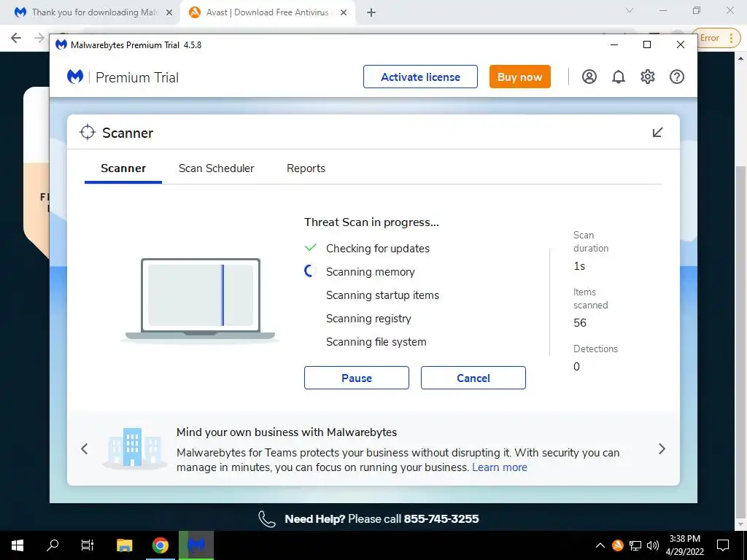Image resolution: width=747 pixels, height=560 pixels.
Task: Collapse the Scanner panel with arrow icon
Action: pyautogui.click(x=657, y=133)
